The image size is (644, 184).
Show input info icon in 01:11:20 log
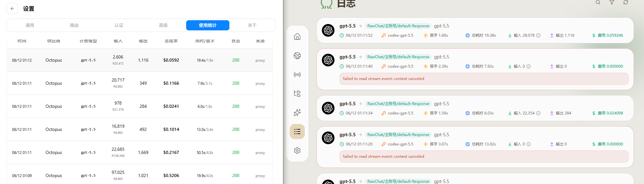(529, 144)
